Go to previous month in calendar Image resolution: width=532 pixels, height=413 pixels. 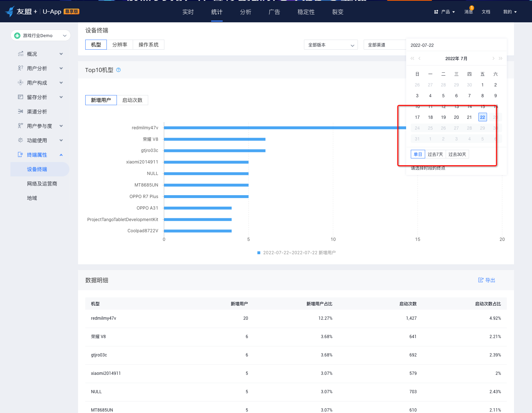click(419, 58)
